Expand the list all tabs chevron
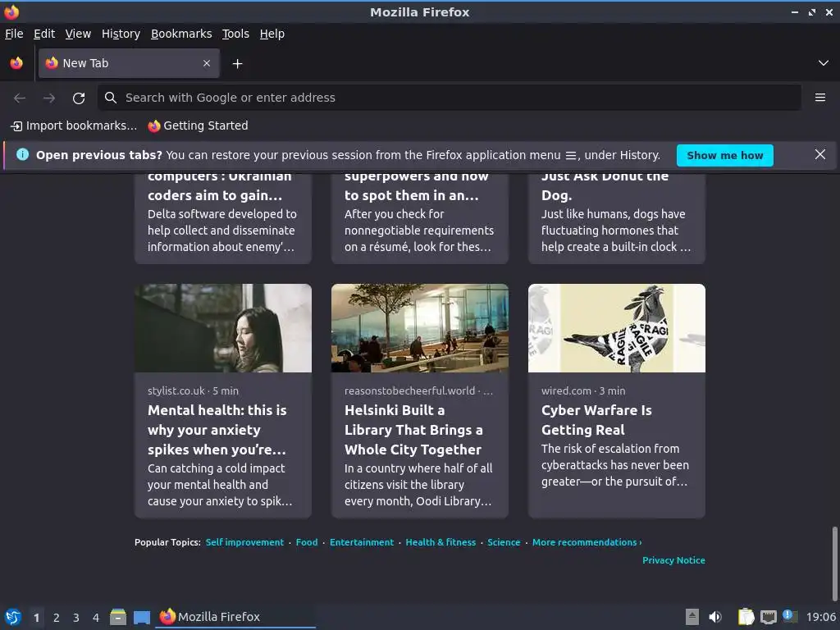Screen dimensions: 840x630 click(824, 63)
